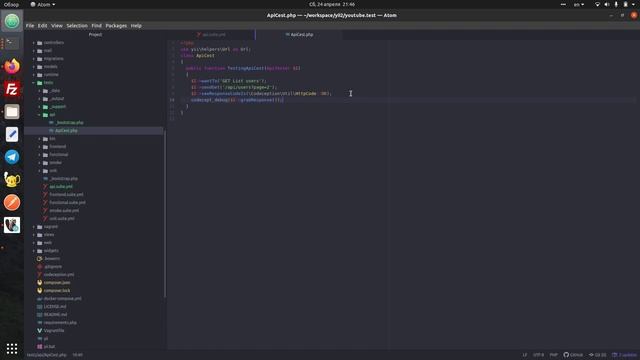Open the Help menu
This screenshot has width=640, height=360.
click(x=136, y=25)
